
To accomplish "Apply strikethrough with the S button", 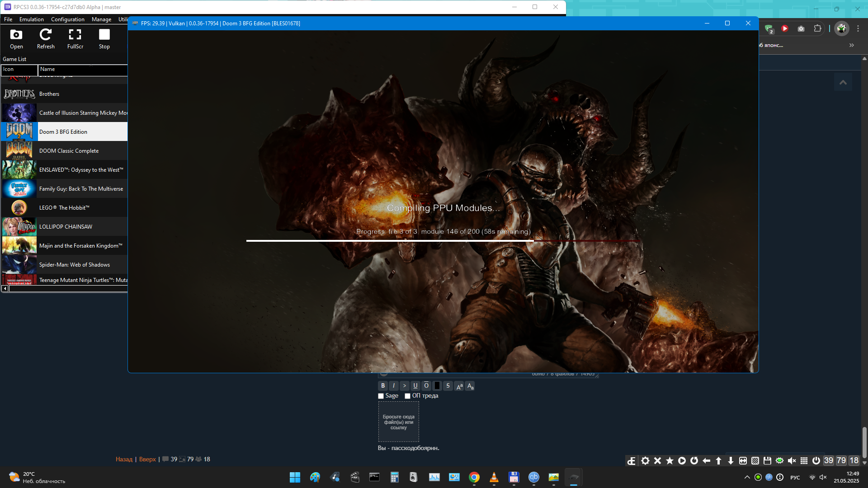I will [448, 386].
